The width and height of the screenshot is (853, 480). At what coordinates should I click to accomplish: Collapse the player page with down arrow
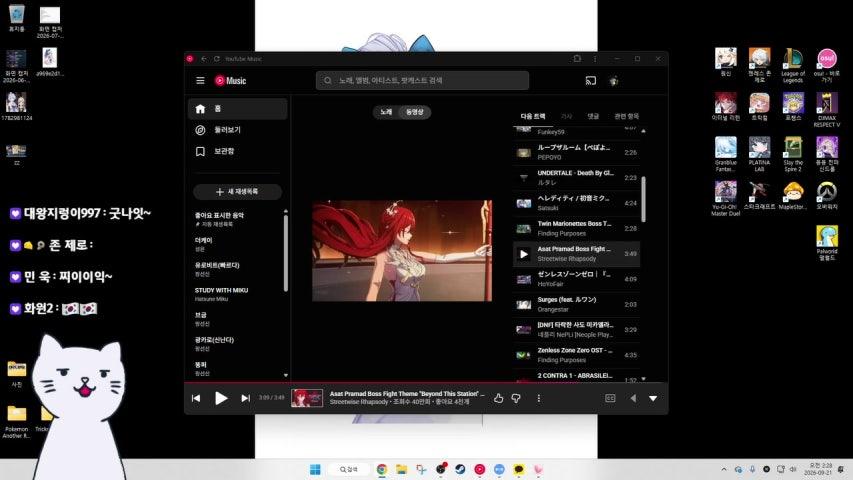click(653, 398)
